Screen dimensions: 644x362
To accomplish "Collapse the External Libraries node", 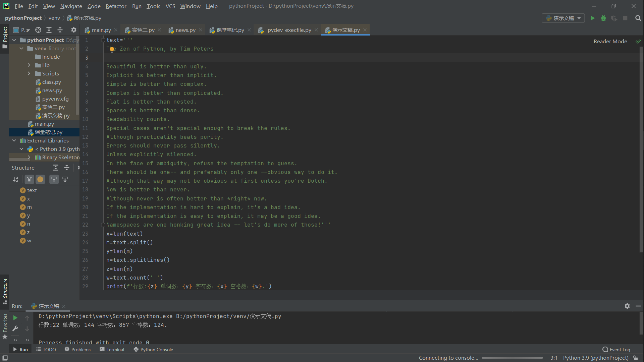I will click(x=14, y=140).
